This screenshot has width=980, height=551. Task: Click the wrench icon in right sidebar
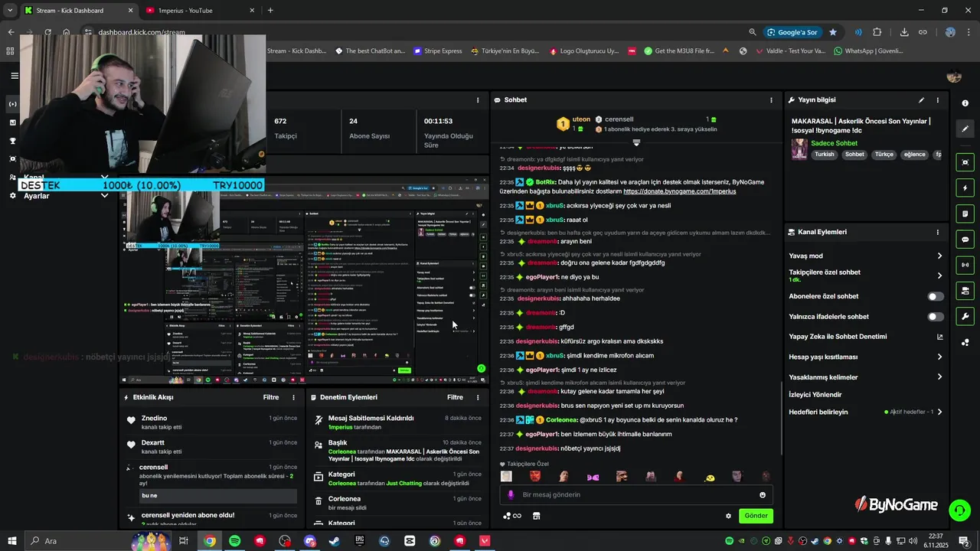point(965,317)
